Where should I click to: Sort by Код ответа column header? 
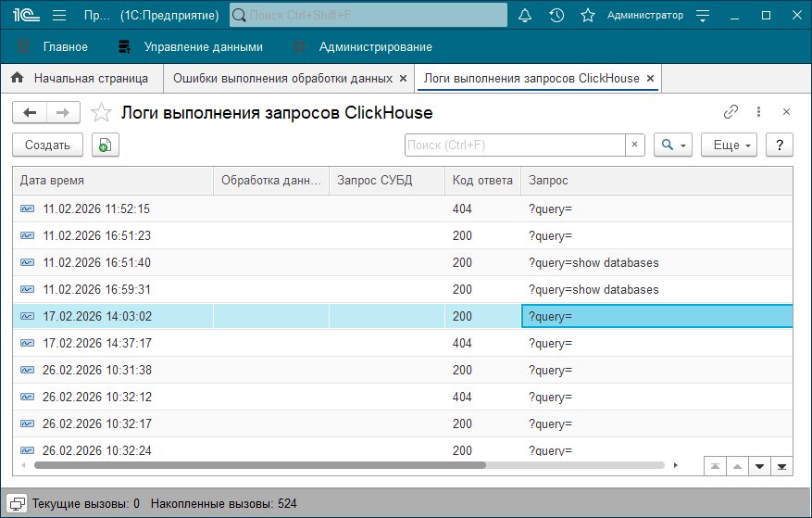[482, 181]
